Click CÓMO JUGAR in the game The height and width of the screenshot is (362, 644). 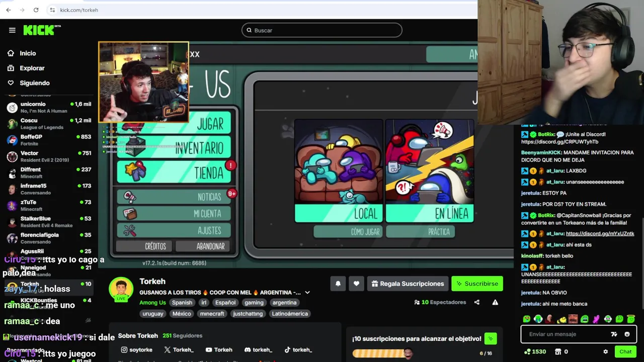pos(348,232)
